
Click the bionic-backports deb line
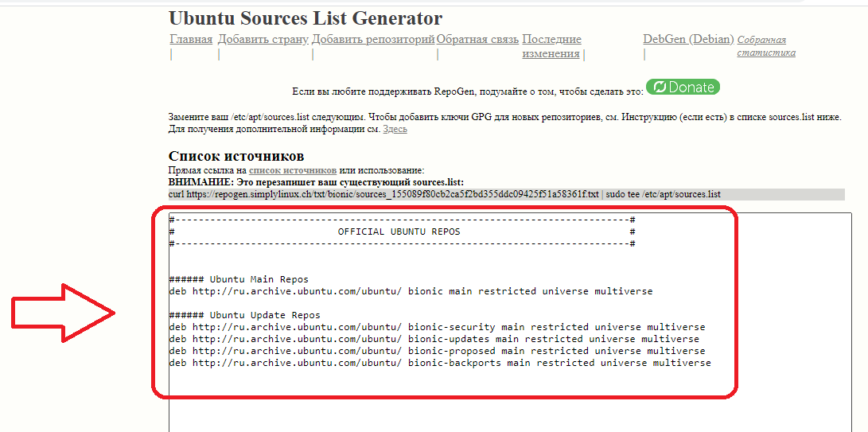click(x=440, y=364)
